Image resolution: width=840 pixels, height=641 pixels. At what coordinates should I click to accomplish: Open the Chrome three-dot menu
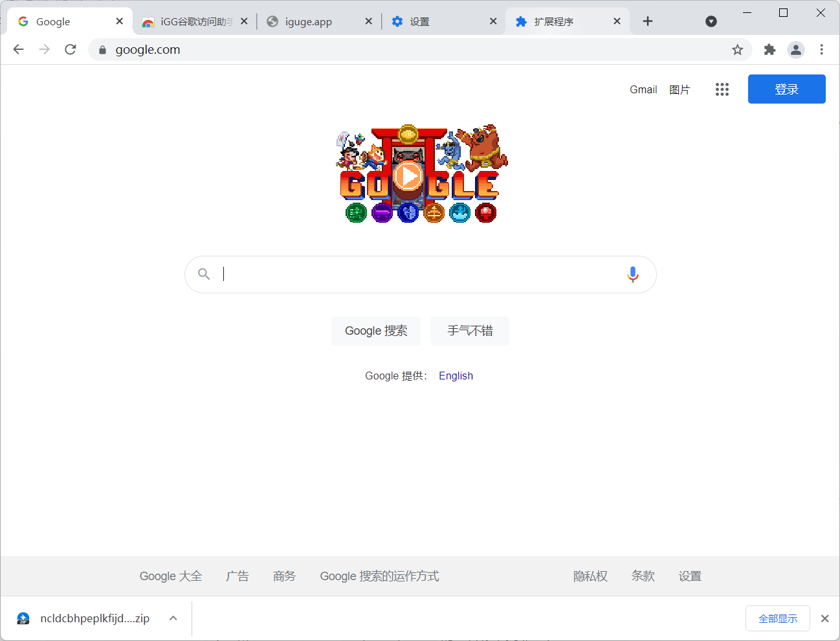click(821, 49)
